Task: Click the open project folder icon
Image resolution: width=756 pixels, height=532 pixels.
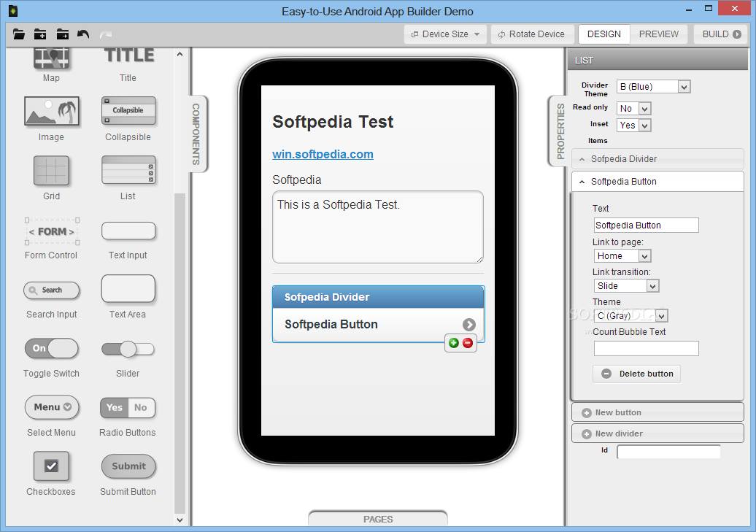Action: pyautogui.click(x=19, y=34)
